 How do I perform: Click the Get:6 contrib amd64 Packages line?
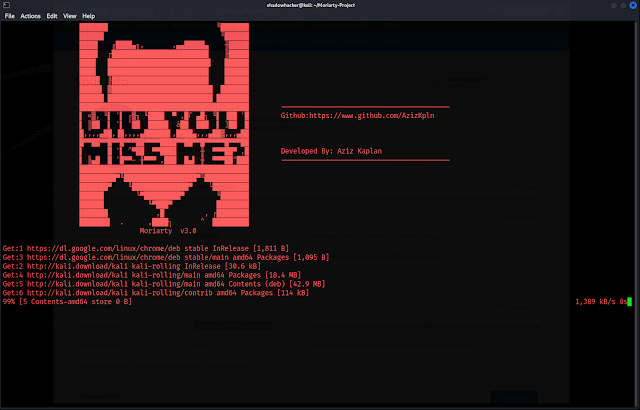(x=156, y=293)
